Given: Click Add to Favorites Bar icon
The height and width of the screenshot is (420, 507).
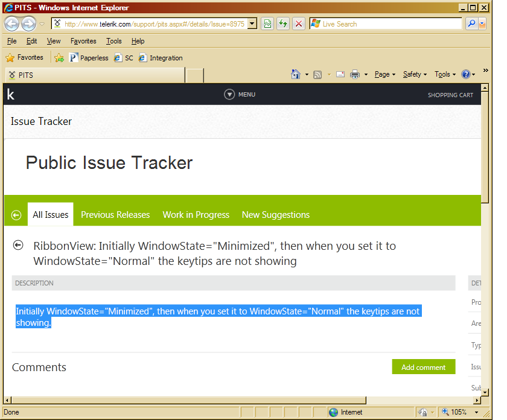Looking at the screenshot, I should click(x=59, y=58).
